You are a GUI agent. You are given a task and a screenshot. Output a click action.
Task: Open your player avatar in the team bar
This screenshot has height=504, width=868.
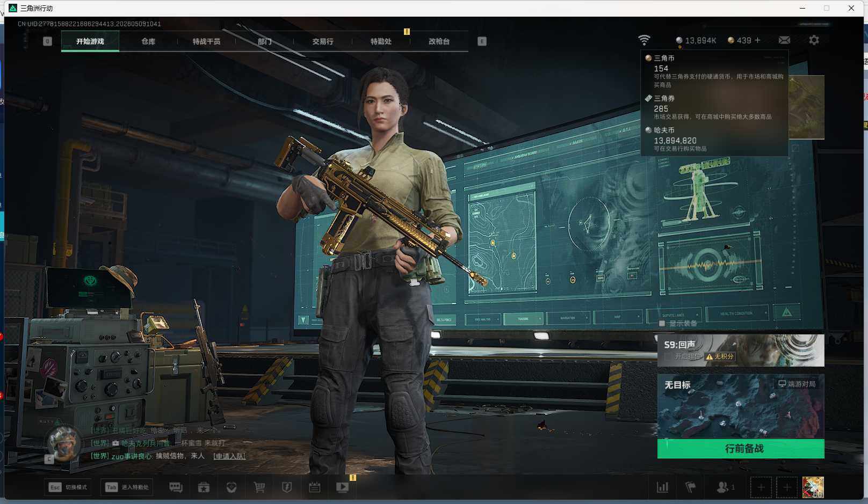(813, 487)
